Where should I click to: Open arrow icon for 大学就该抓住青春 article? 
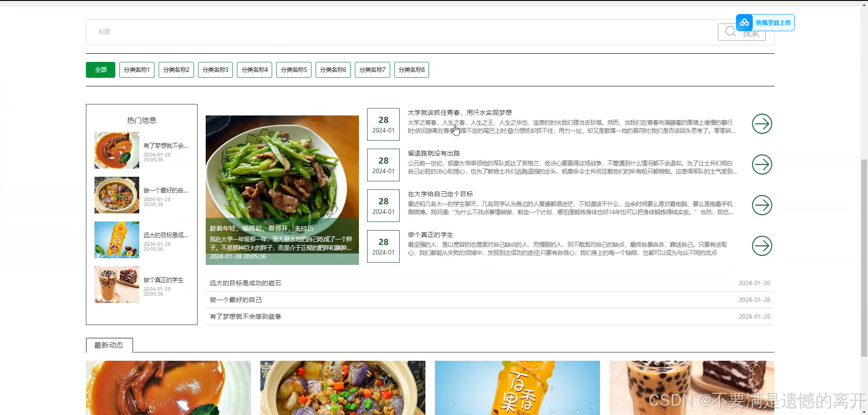tap(762, 124)
